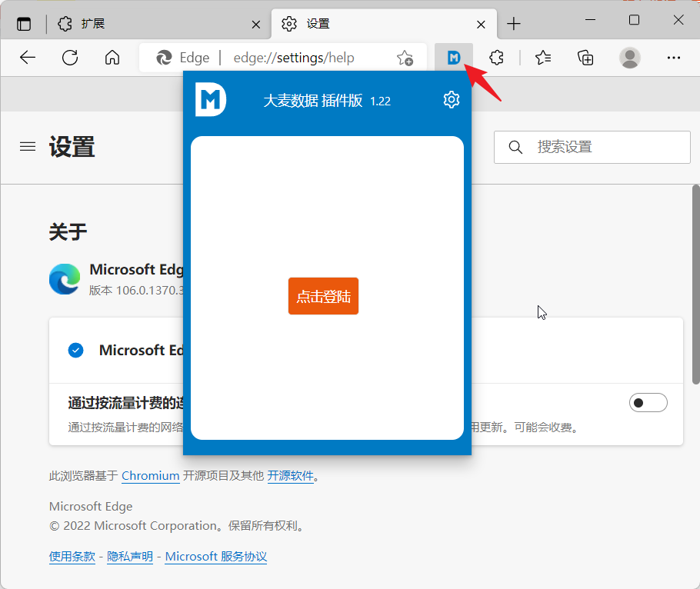Go back with the back arrow
Image resolution: width=700 pixels, height=589 pixels.
pyautogui.click(x=28, y=58)
